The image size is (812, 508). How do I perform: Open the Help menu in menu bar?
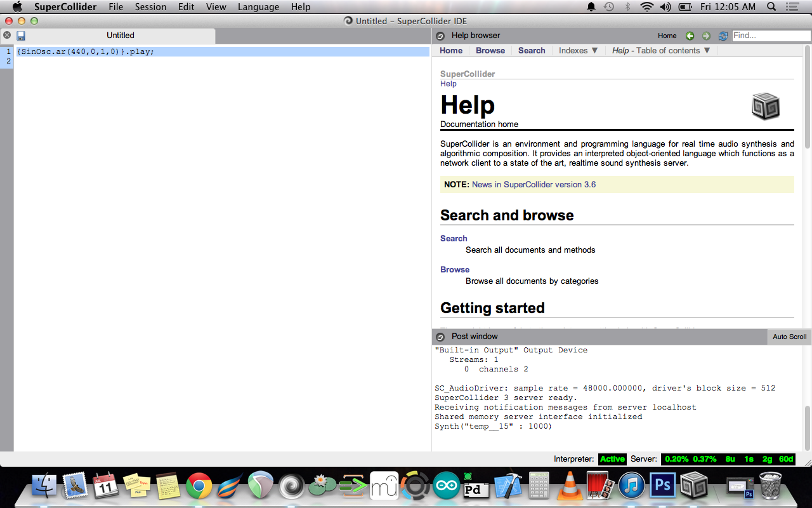coord(301,7)
